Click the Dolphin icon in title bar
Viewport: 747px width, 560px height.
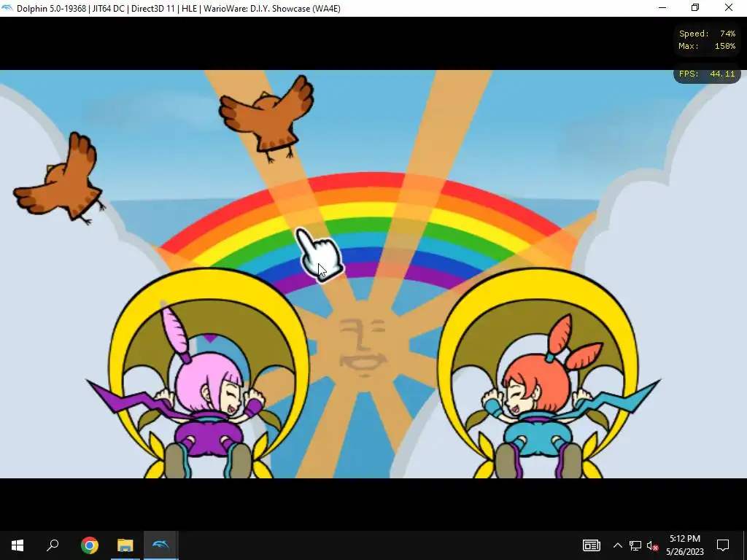(7, 8)
